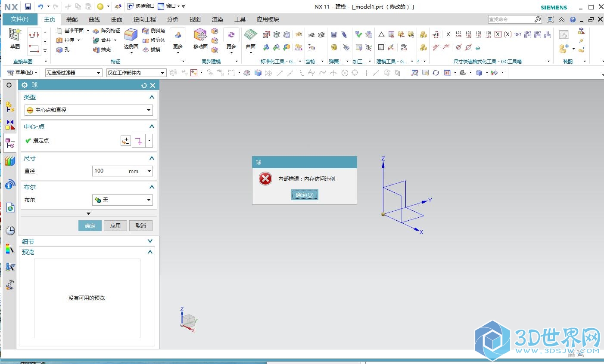
Task: Collapse the 类型 section
Action: click(152, 97)
